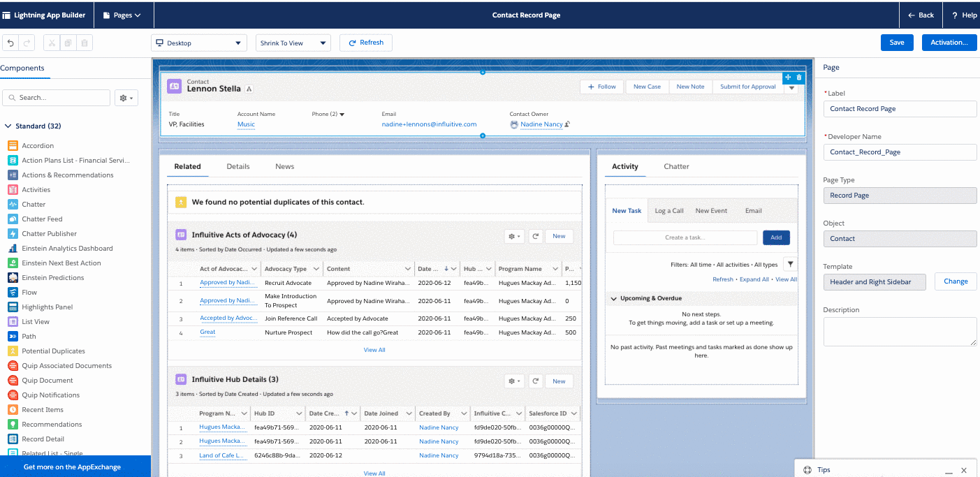
Task: Open the Pages menu
Action: click(122, 15)
